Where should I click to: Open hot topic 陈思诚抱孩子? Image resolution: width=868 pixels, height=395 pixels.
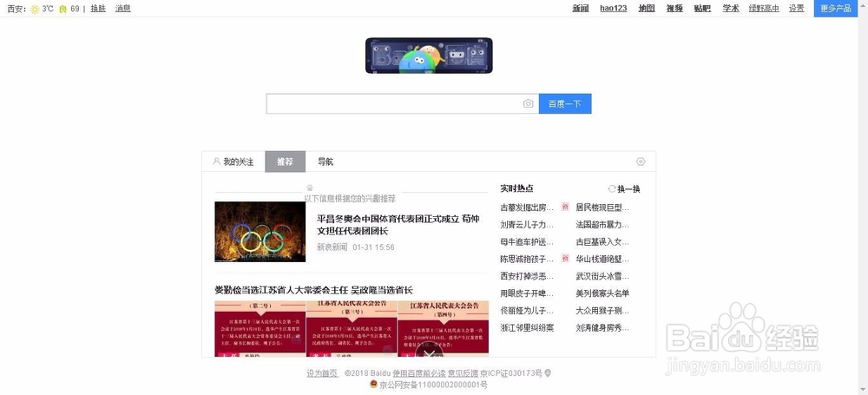pyautogui.click(x=527, y=259)
